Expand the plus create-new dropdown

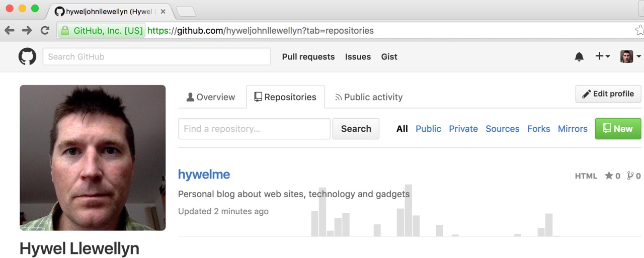coord(602,56)
